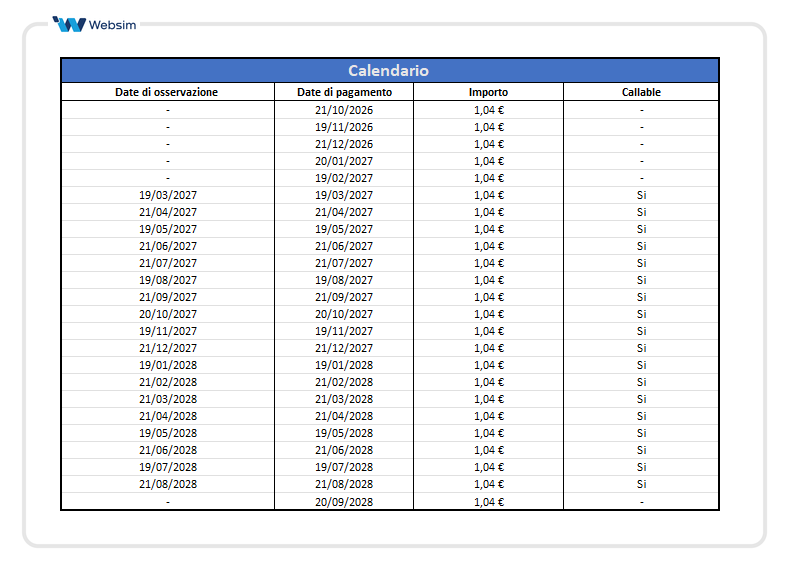
Task: Select the 1,04 € amount in the 19/03/2027 row
Action: tap(489, 195)
